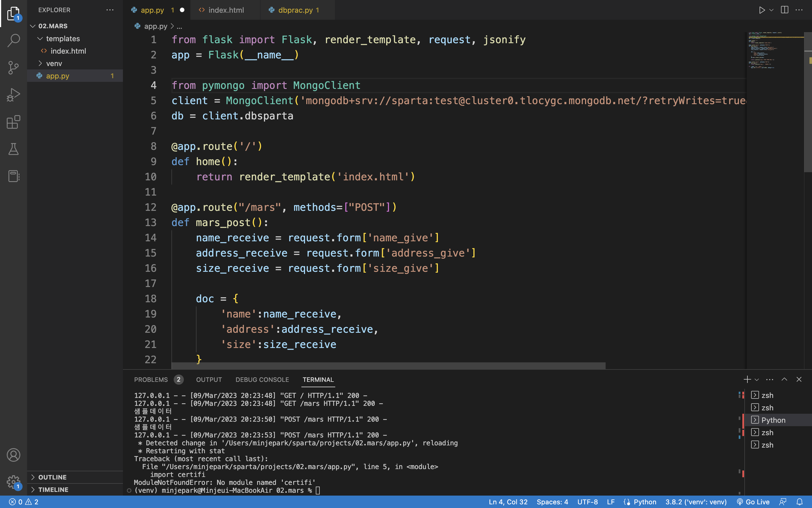812x508 pixels.
Task: Open the feedback icon in status bar
Action: tap(783, 502)
